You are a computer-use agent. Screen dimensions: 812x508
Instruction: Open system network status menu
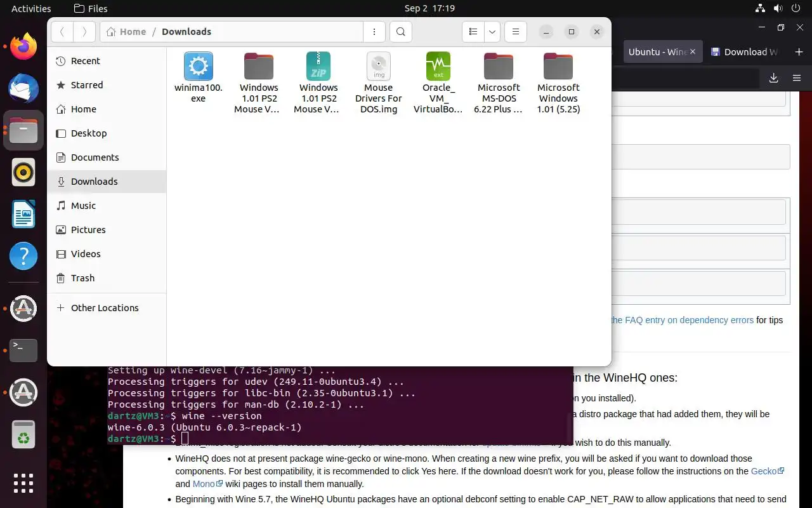(x=760, y=8)
